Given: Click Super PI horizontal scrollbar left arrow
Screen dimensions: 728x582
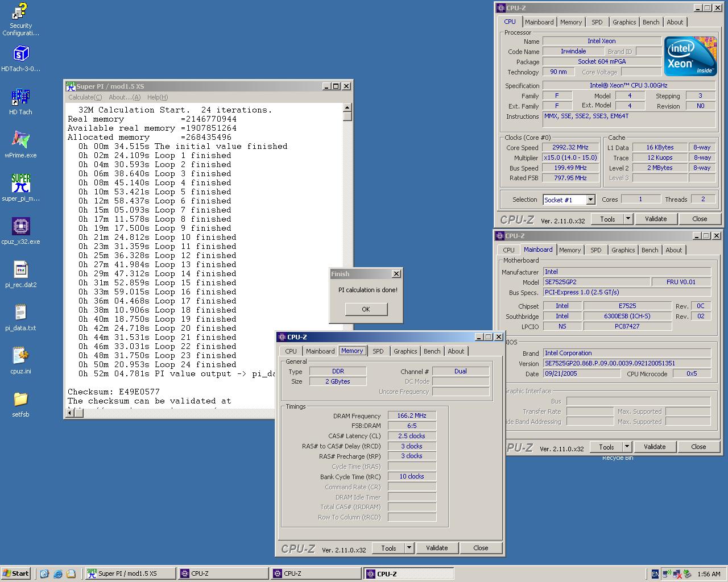Looking at the screenshot, I should (70, 413).
